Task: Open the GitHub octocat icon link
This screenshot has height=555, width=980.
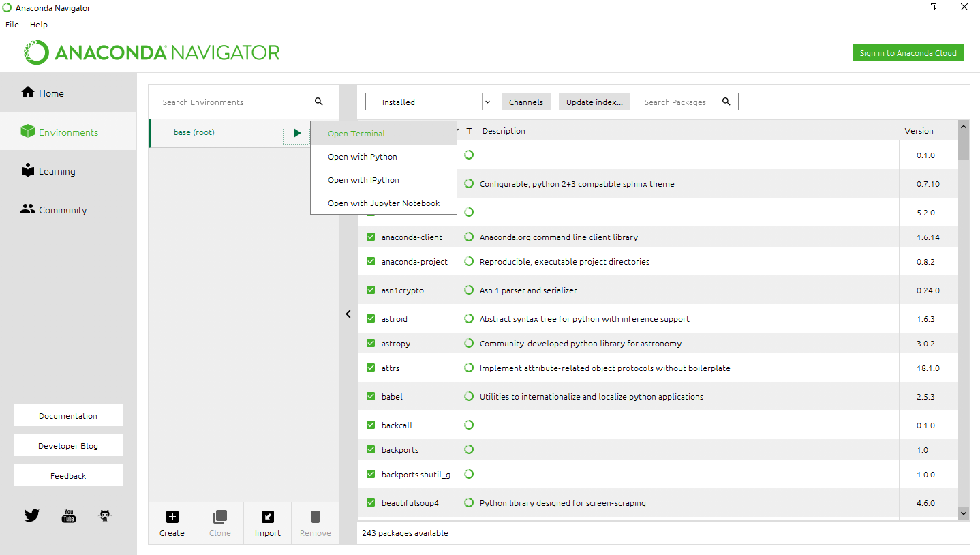Action: coord(104,515)
